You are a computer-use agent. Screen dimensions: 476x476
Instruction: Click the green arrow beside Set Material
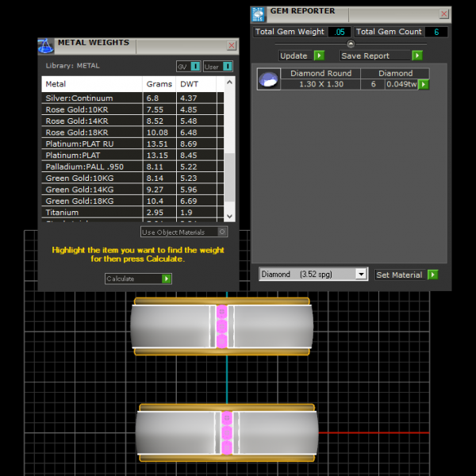coord(432,274)
